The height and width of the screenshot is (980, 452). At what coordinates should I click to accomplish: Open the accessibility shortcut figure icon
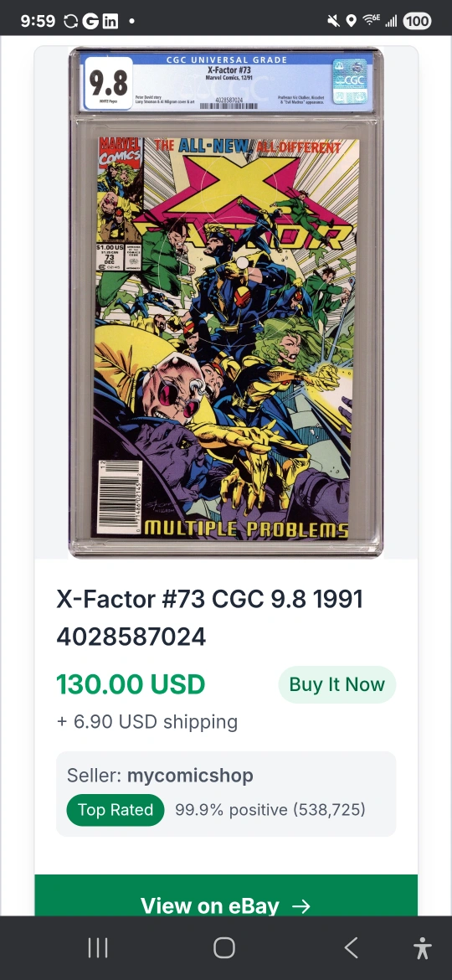pyautogui.click(x=423, y=948)
